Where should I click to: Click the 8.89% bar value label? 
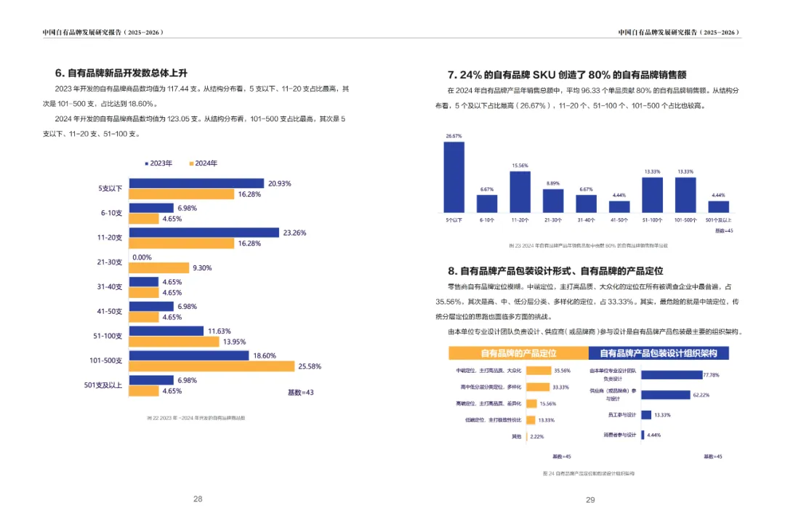click(x=552, y=184)
